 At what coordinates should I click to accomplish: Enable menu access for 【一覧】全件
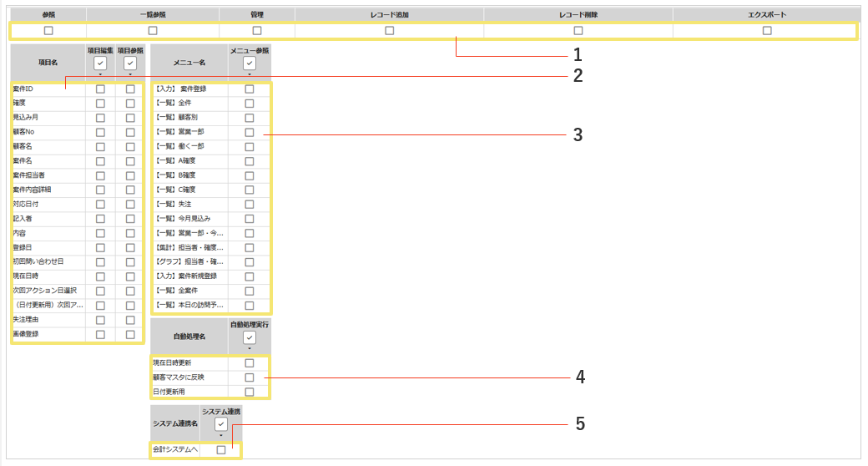(x=250, y=103)
